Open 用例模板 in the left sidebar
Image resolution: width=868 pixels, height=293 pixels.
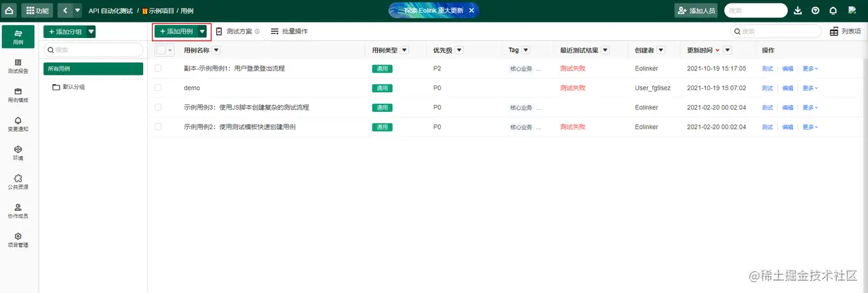[x=18, y=95]
